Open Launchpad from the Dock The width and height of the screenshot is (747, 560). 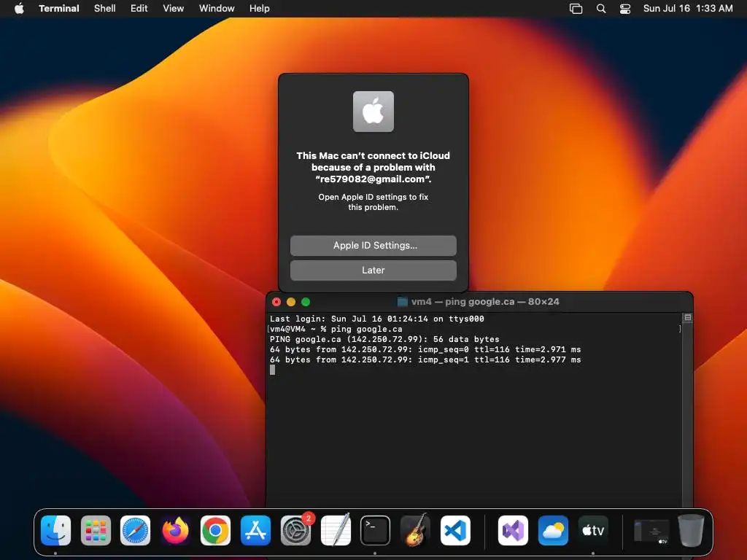point(96,530)
